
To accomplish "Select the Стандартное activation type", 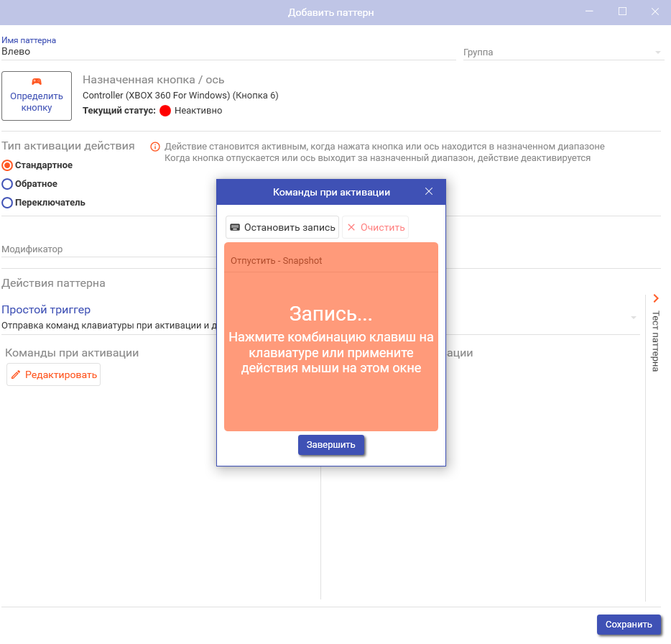I will coord(8,165).
